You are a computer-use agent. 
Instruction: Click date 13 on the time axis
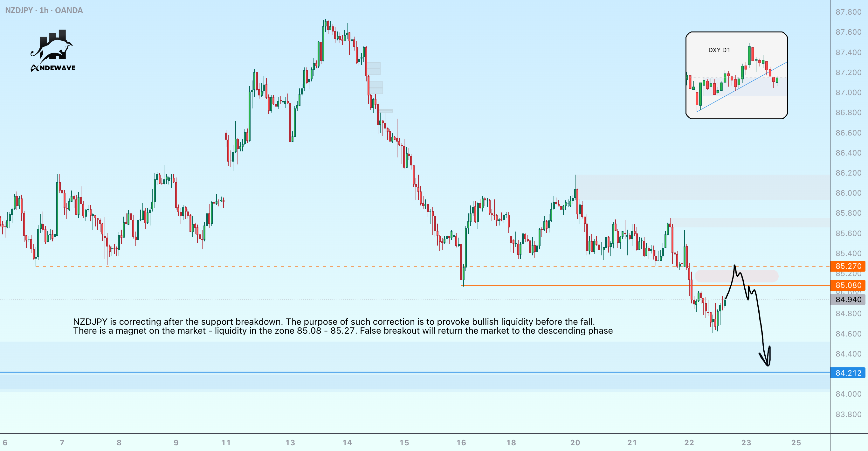pos(290,443)
